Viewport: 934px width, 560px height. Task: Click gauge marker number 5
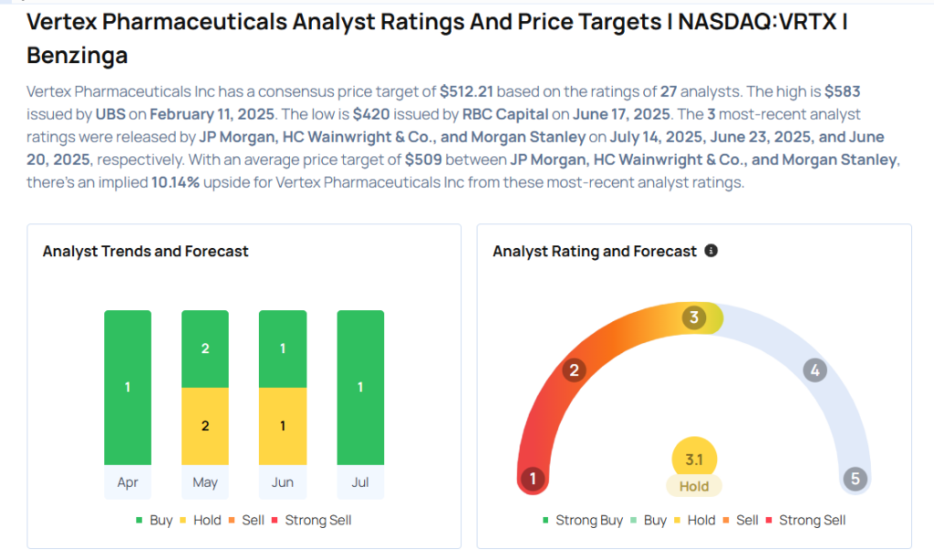pyautogui.click(x=855, y=479)
